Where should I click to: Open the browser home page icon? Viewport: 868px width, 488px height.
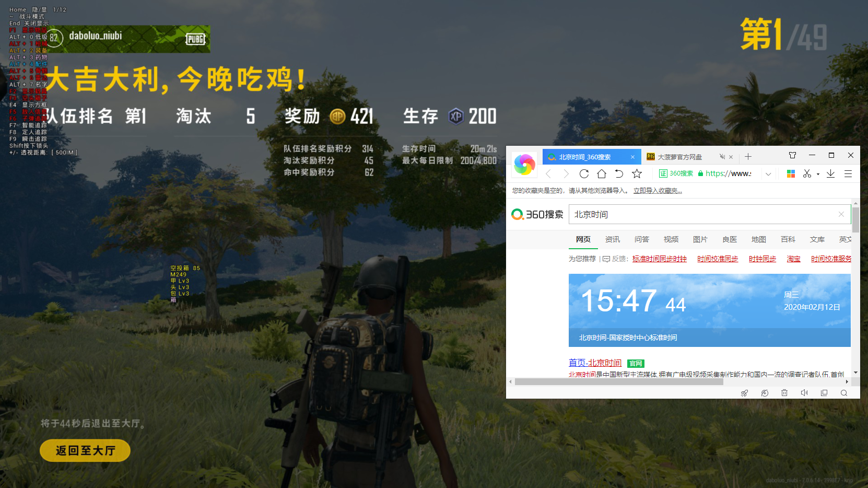pos(602,173)
